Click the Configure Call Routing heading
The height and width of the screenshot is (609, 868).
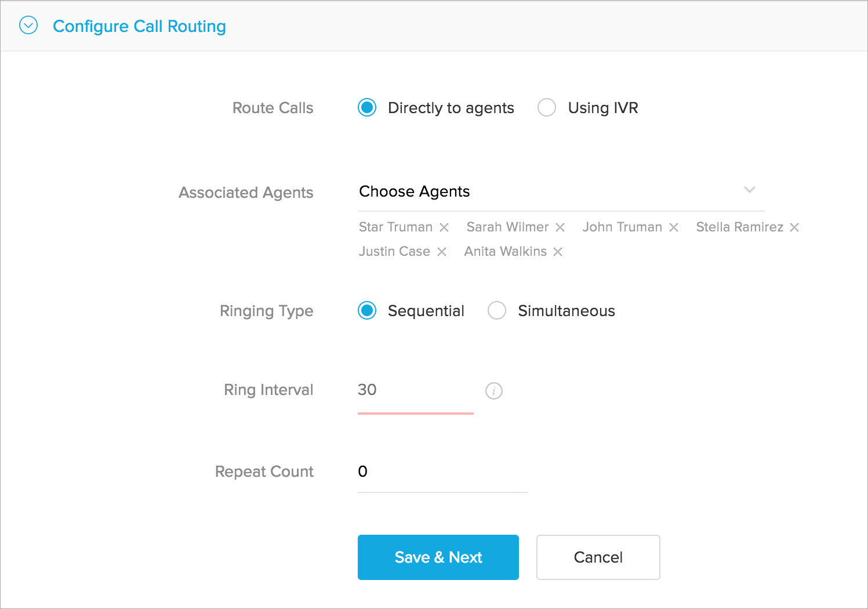(x=139, y=26)
